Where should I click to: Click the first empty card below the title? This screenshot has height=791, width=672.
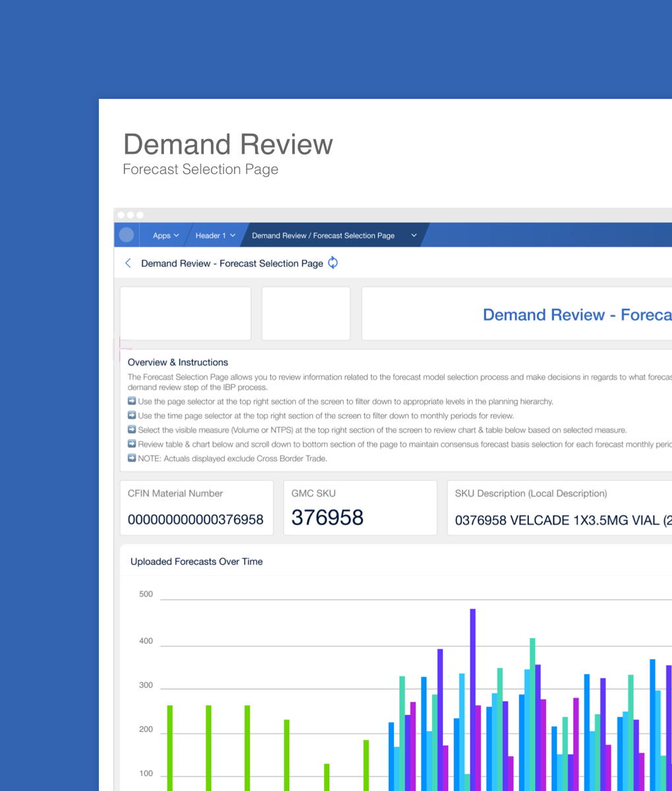[x=185, y=313]
